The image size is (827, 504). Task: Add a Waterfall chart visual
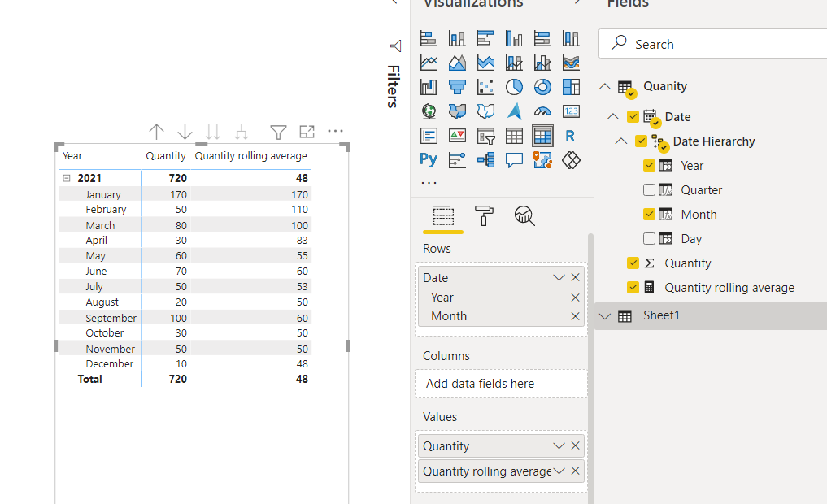click(x=429, y=87)
